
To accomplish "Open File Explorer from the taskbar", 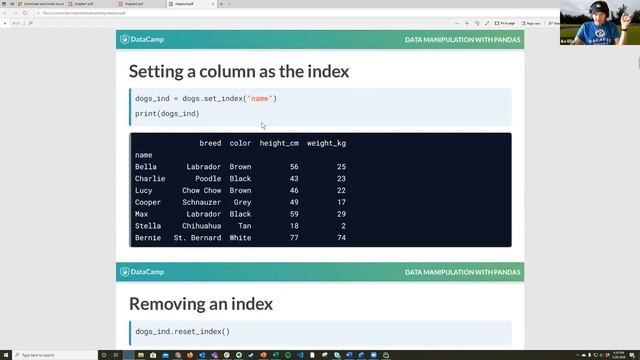I will coord(141,355).
